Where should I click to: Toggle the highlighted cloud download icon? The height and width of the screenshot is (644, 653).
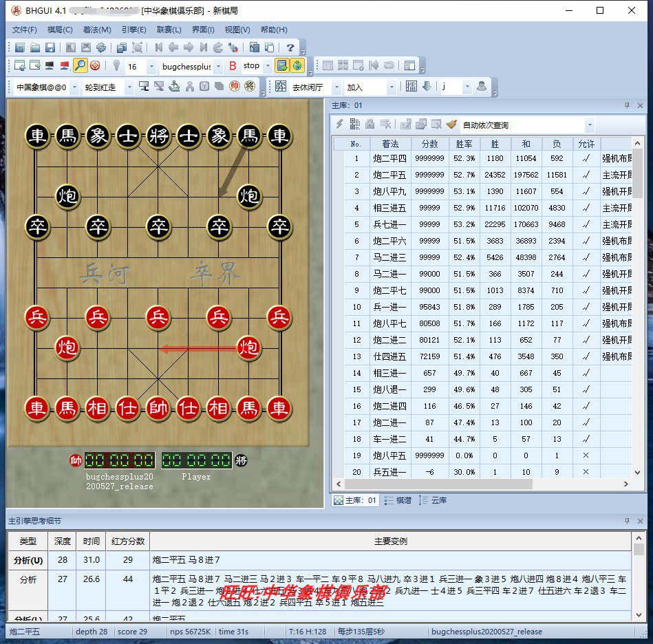coord(297,65)
